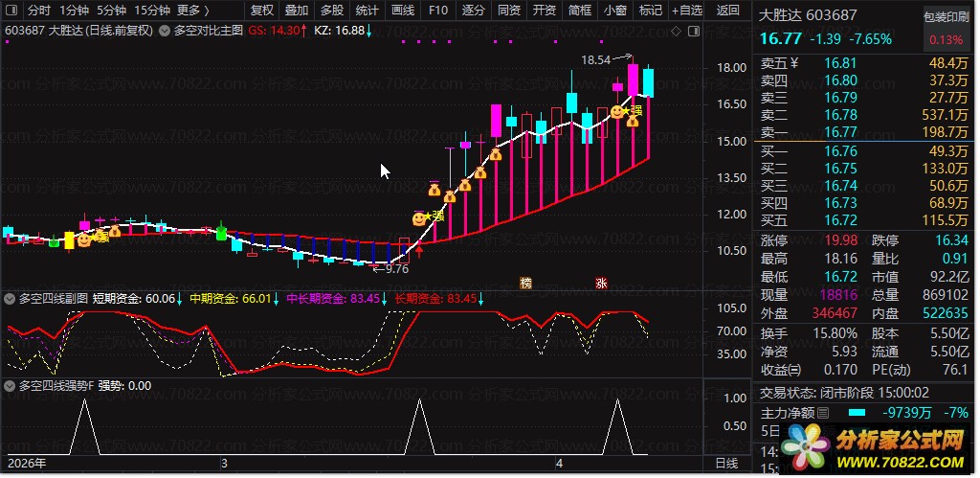Viewport: 980px width, 478px height.
Task: Click the 换手 15.80% value
Action: point(835,333)
